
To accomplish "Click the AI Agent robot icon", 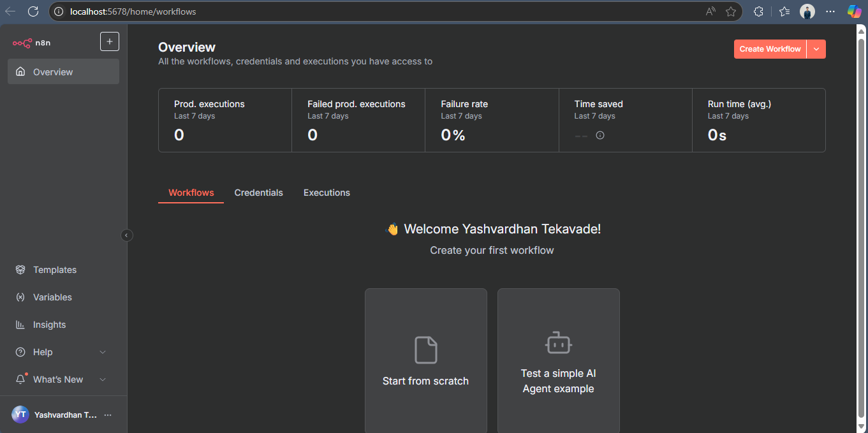I will [x=559, y=343].
